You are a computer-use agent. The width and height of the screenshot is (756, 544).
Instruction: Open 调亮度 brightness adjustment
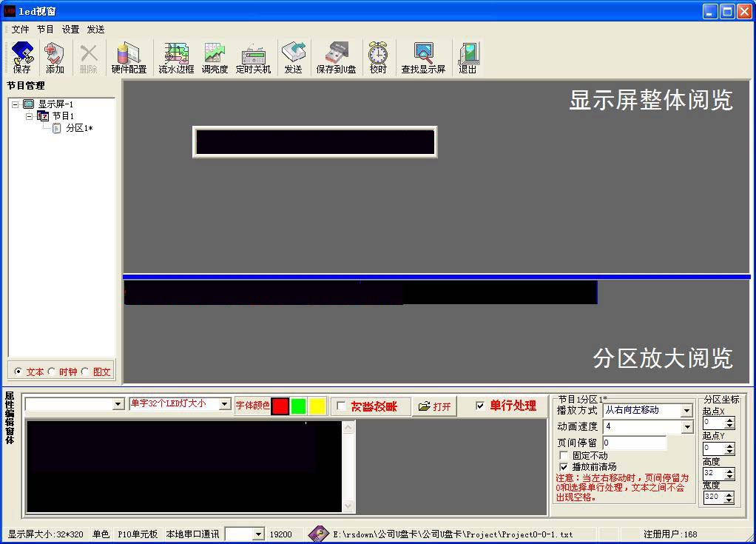coord(215,58)
